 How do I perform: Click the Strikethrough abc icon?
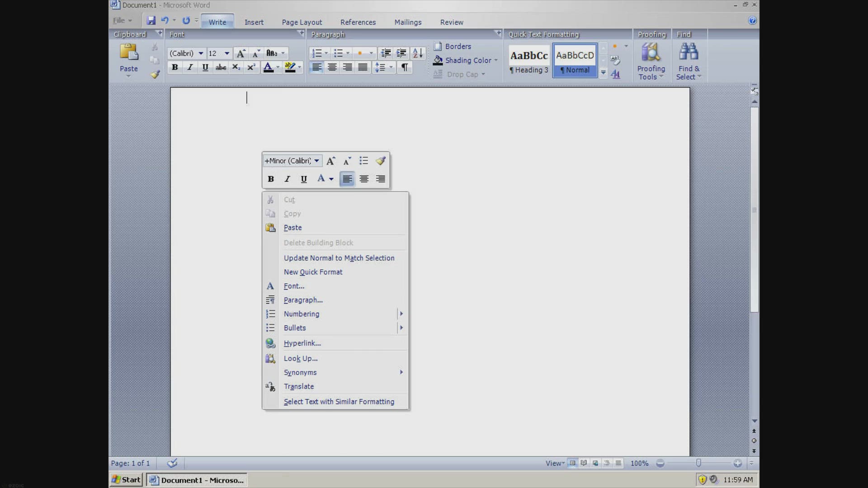221,67
